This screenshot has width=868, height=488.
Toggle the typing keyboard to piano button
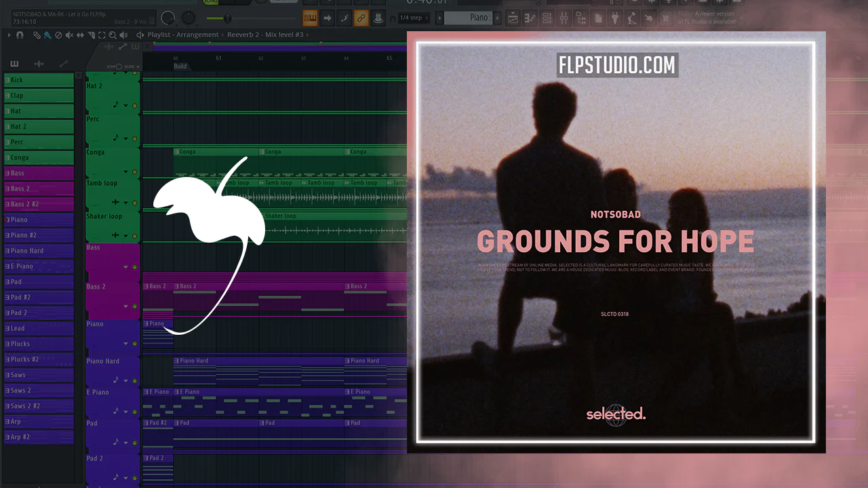pyautogui.click(x=310, y=18)
